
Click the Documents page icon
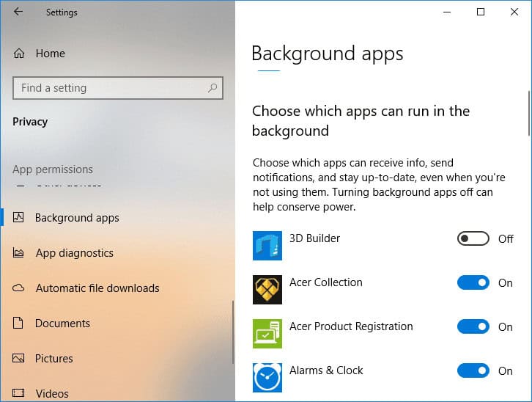coord(18,323)
